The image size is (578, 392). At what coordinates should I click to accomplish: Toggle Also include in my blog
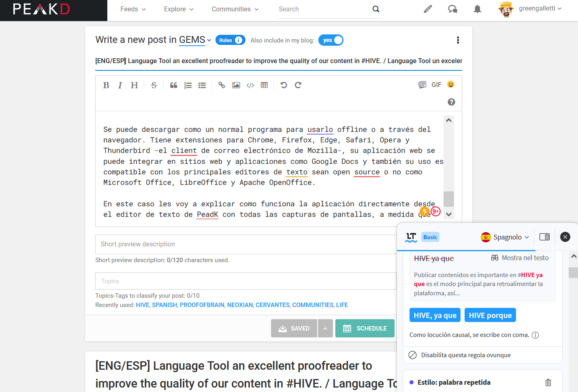[x=331, y=40]
